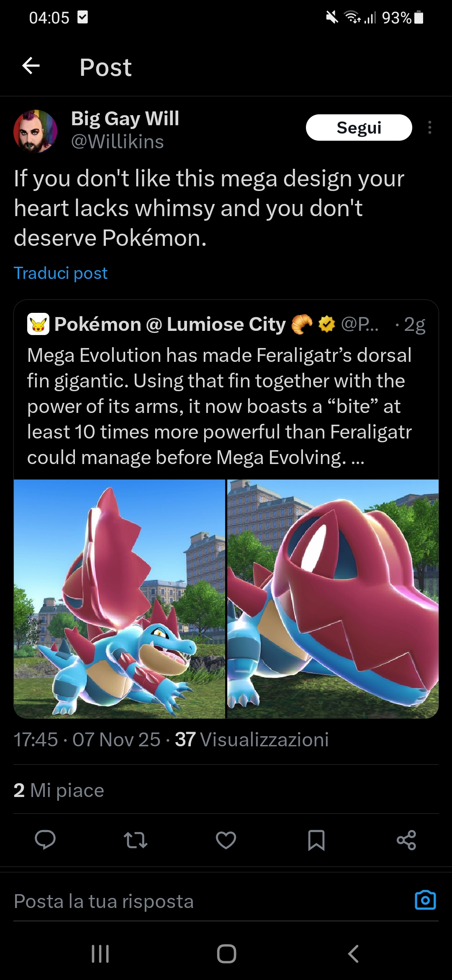Open the right Mega Feraligatr close-up image
The image size is (452, 980).
pyautogui.click(x=333, y=599)
